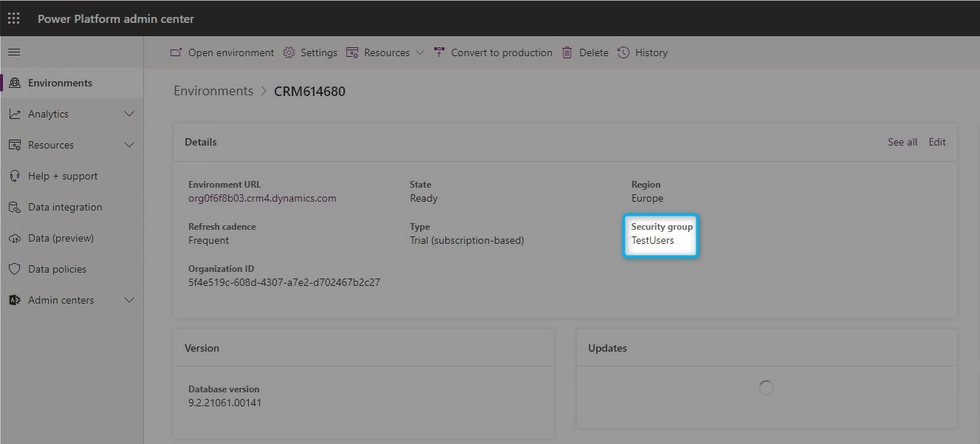Select Environments in the left navigation
Viewport: 980px width, 444px height.
point(72,83)
